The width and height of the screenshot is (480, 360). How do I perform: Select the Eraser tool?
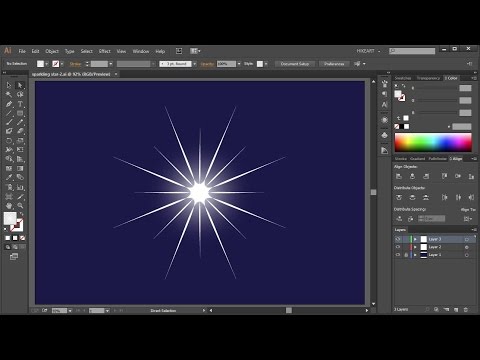pos(20,131)
